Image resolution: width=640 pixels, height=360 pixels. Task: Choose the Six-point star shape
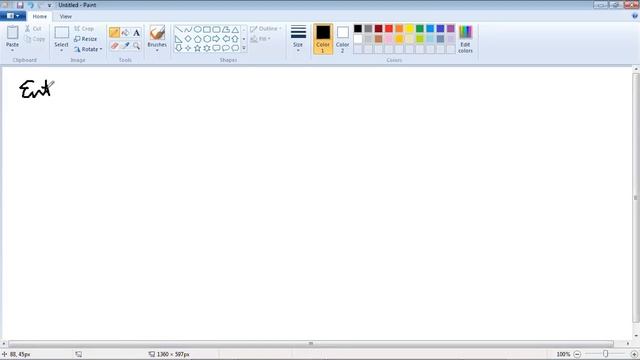[x=207, y=48]
